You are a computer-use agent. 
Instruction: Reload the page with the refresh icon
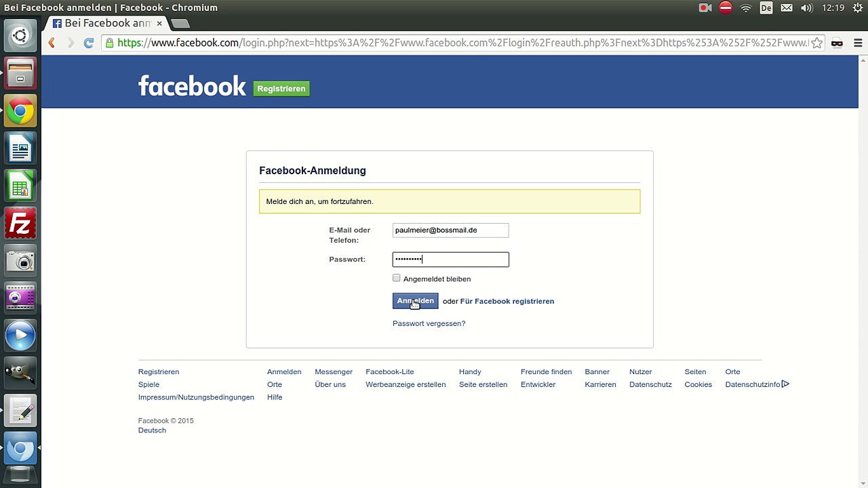[88, 43]
